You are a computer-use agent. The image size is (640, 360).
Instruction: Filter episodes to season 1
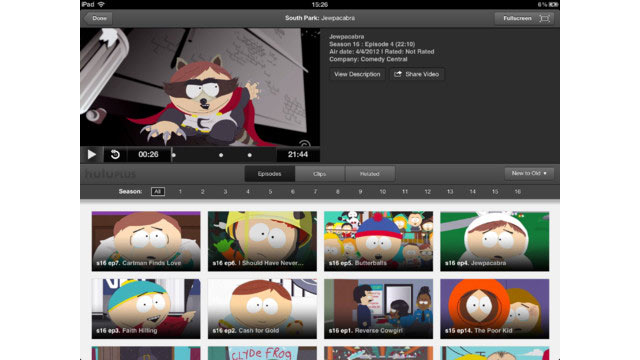coord(180,191)
